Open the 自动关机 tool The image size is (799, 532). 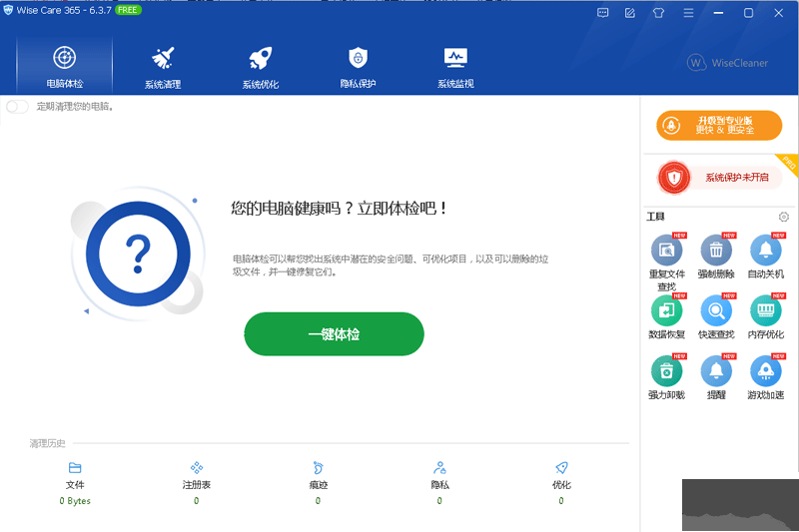765,257
